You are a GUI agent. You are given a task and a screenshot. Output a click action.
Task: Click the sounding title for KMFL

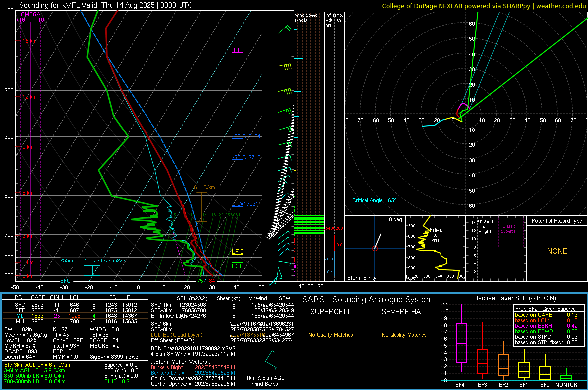[106, 5]
